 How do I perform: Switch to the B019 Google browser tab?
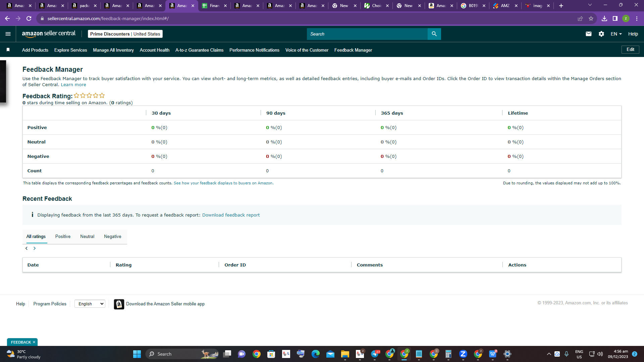(473, 6)
